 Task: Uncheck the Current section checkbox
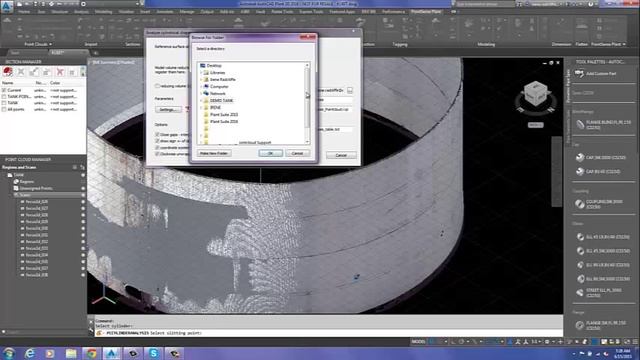tap(4, 90)
